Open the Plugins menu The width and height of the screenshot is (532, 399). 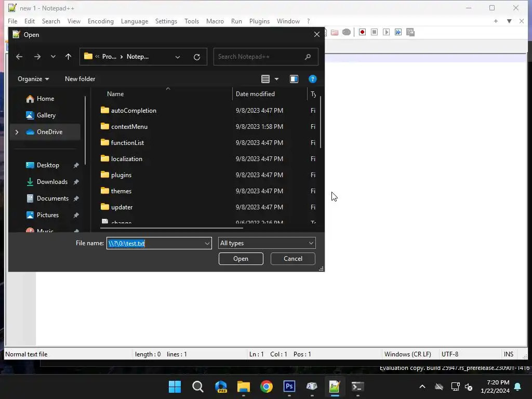click(259, 21)
